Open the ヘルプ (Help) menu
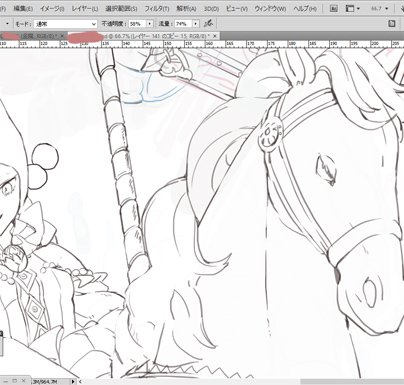404x385 pixels. [x=305, y=9]
